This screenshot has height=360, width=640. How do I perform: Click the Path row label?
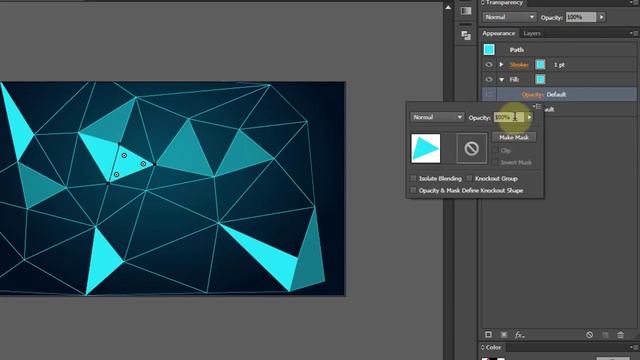516,50
